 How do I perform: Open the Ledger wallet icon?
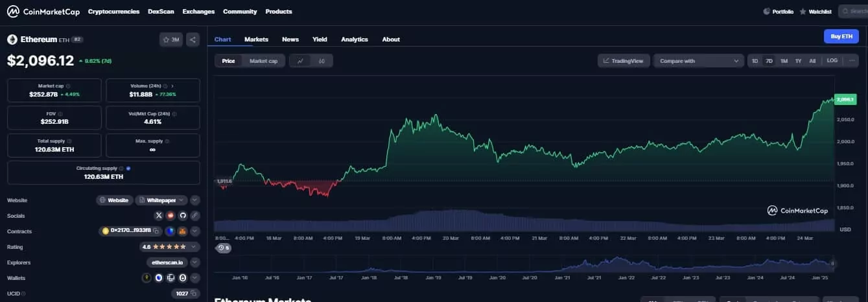tap(171, 278)
